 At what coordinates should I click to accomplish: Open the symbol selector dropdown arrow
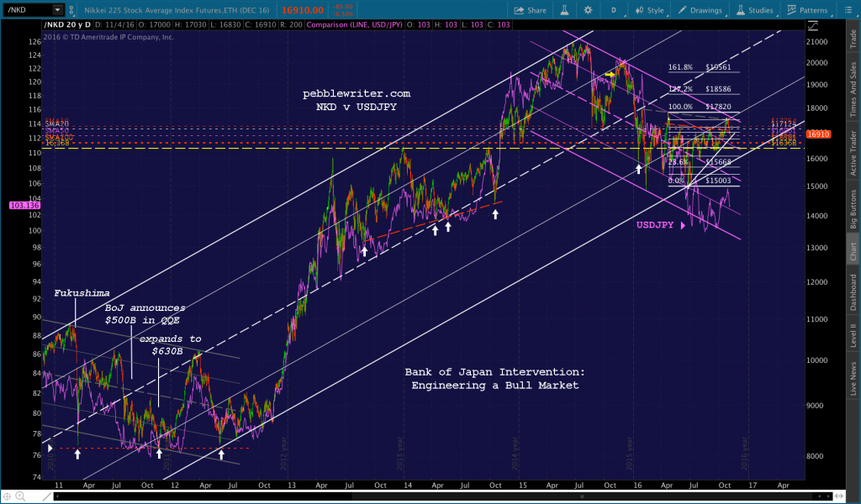click(58, 10)
